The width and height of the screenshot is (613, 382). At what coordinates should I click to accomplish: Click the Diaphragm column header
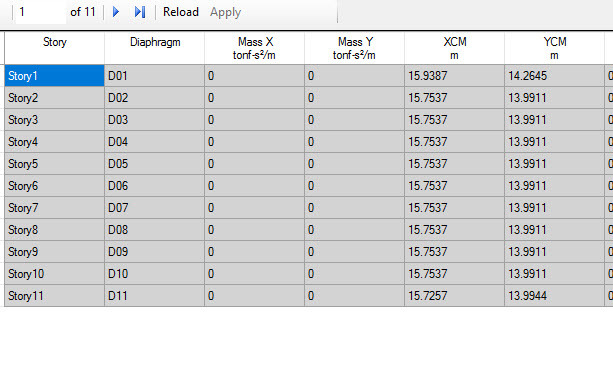[x=154, y=48]
